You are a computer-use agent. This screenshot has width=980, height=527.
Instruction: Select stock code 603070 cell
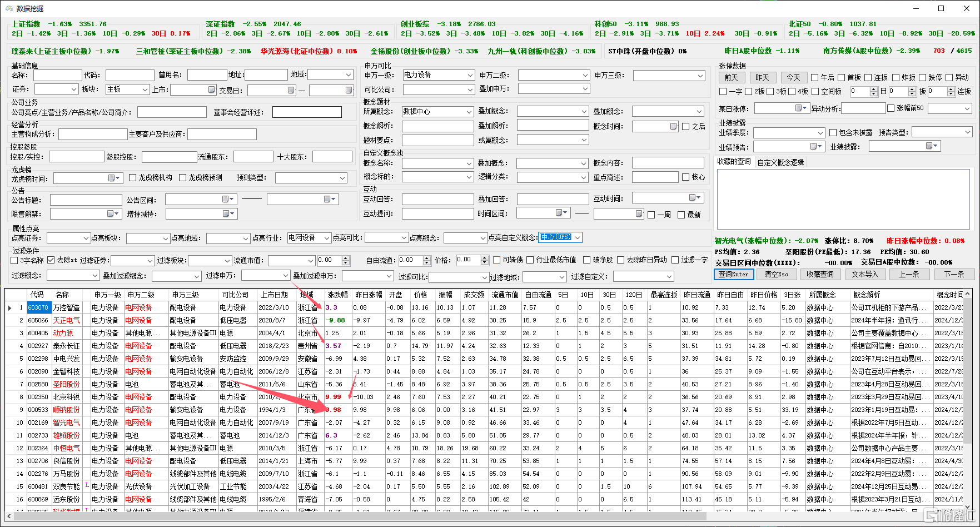pos(38,307)
